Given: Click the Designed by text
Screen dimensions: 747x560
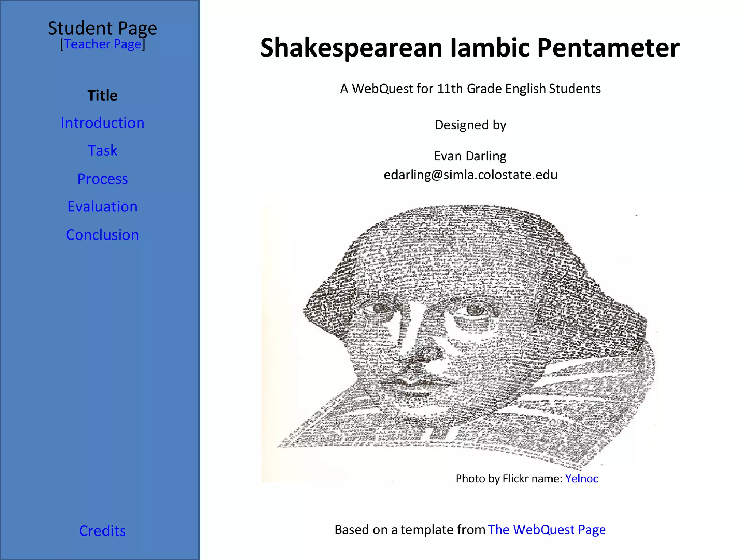Looking at the screenshot, I should (x=470, y=125).
